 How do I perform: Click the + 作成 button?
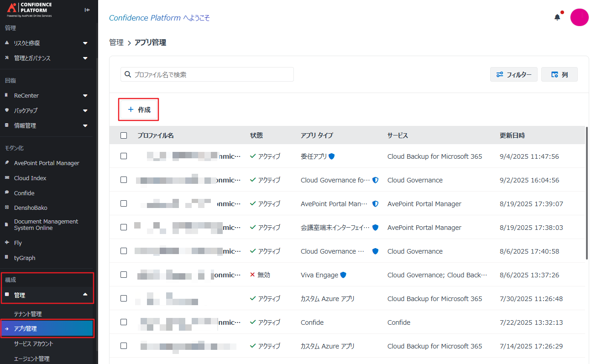click(x=139, y=109)
